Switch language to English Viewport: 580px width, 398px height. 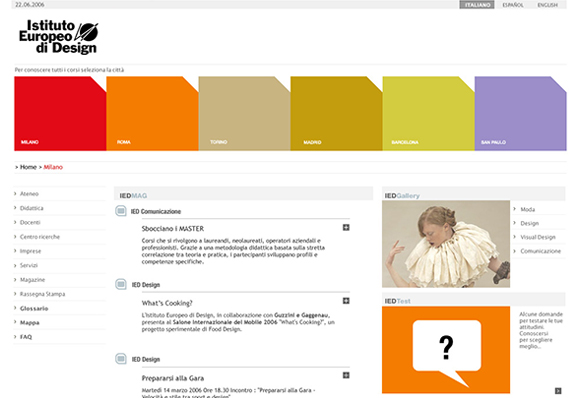(547, 5)
